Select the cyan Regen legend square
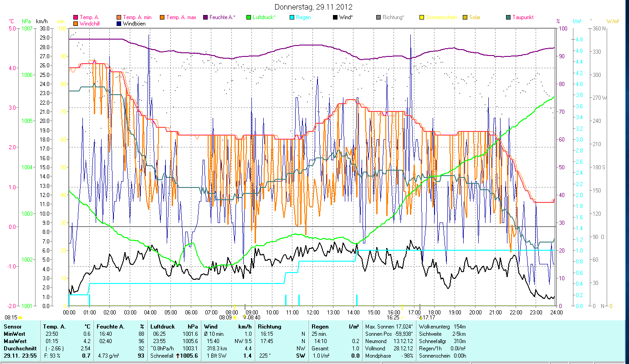This screenshot has height=364, width=629. click(x=292, y=18)
